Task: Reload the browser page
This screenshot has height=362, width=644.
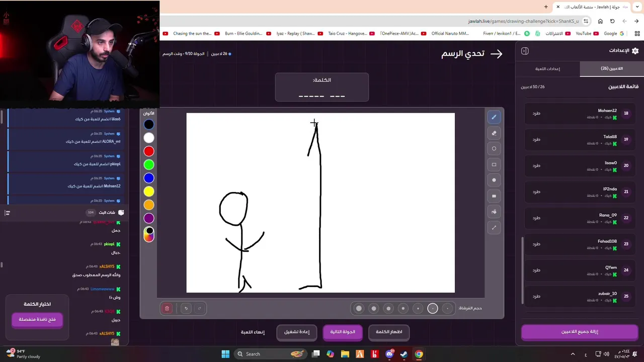Action: [612, 21]
